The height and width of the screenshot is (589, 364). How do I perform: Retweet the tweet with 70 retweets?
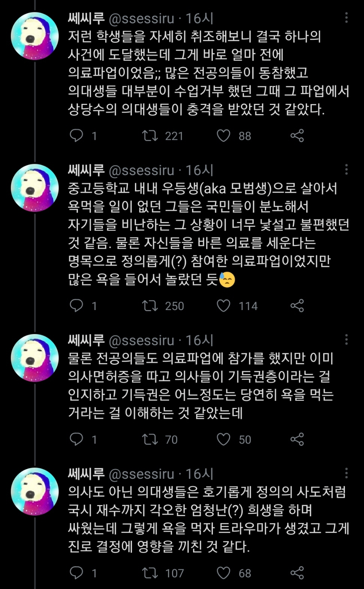[x=150, y=439]
